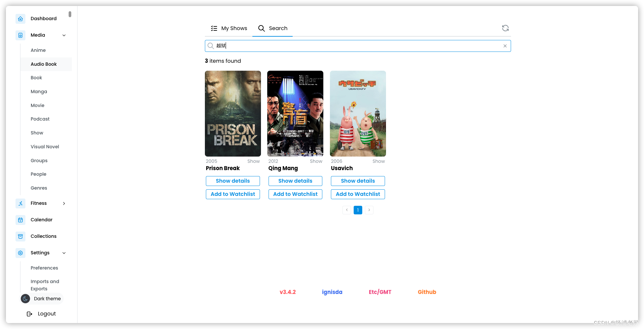Screen dimensions: 644x329
Task: Click the Usavich poster thumbnail
Action: coord(358,114)
